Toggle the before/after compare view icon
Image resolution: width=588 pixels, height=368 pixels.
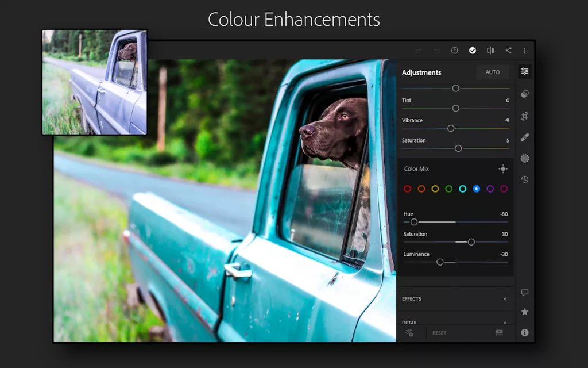(490, 51)
